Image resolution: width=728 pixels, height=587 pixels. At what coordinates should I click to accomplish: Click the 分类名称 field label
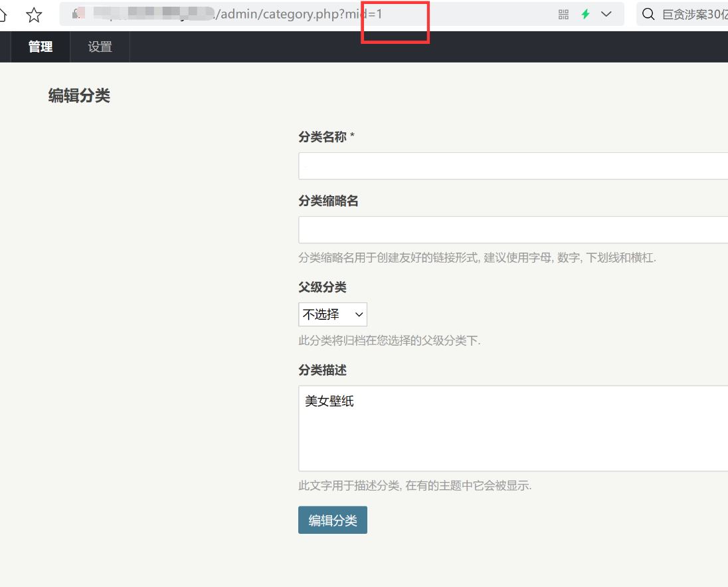point(322,137)
